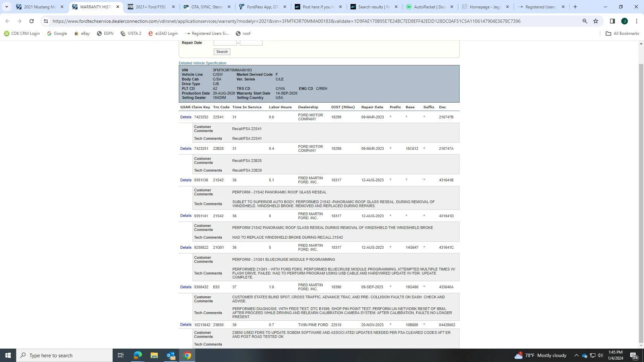Launch Microsoft Edge from the taskbar
Viewport: 644px width, 362px height.
(x=138, y=355)
